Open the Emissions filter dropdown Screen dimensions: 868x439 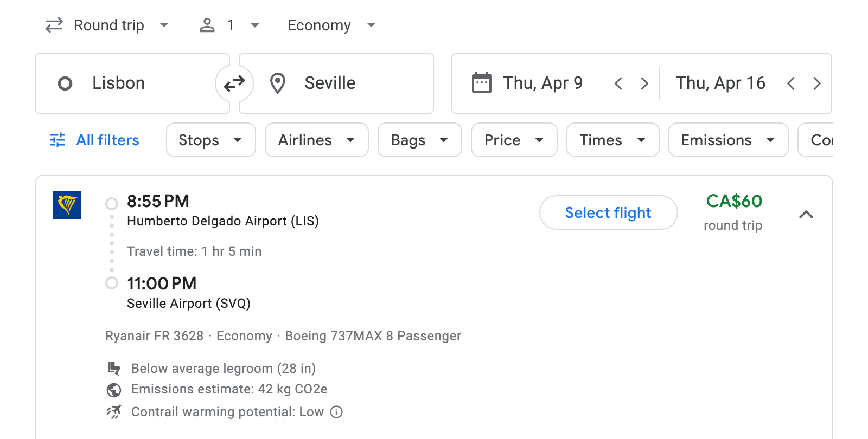728,140
